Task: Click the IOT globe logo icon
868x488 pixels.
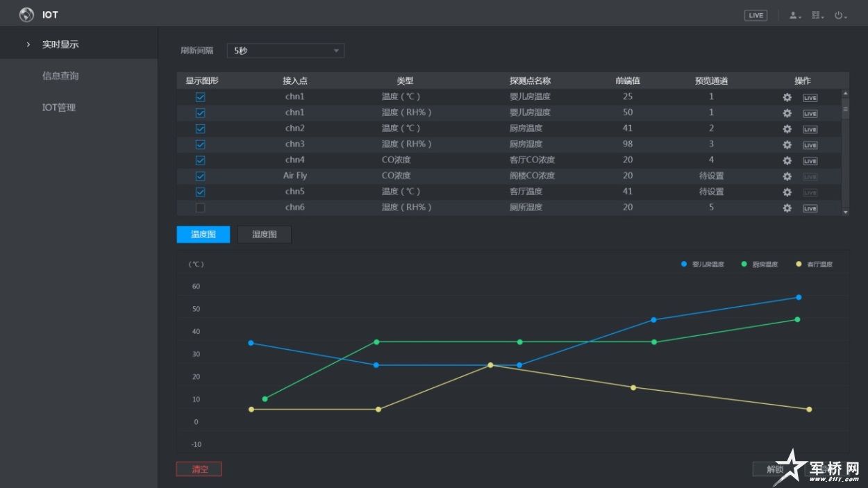Action: point(26,15)
